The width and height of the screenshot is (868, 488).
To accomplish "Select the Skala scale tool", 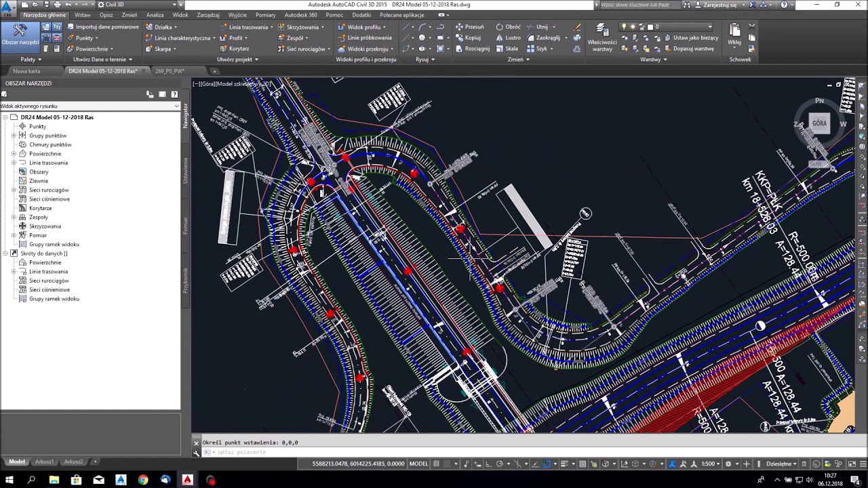I will 507,49.
